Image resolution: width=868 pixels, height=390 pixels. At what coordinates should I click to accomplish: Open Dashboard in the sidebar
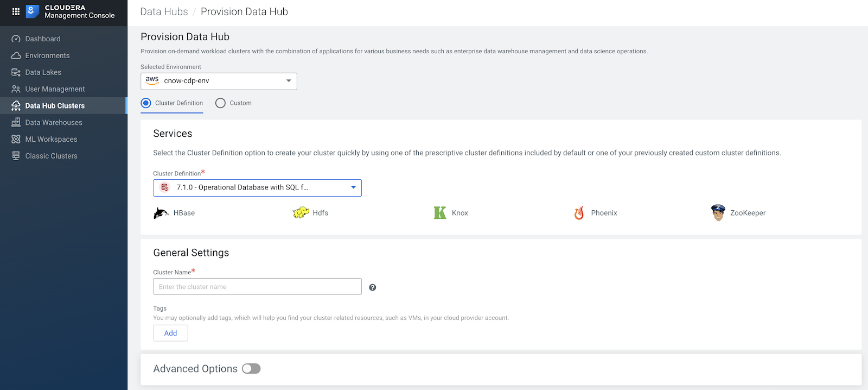coord(43,39)
